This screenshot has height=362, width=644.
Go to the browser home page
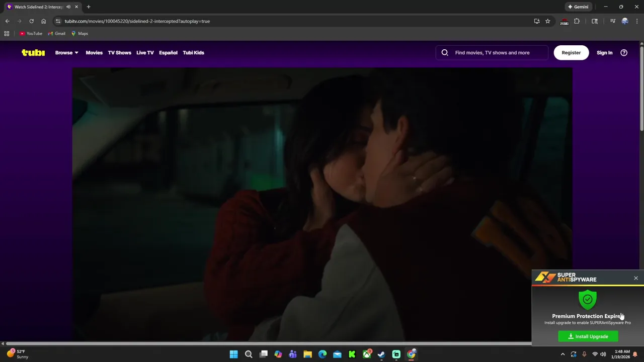tap(43, 21)
